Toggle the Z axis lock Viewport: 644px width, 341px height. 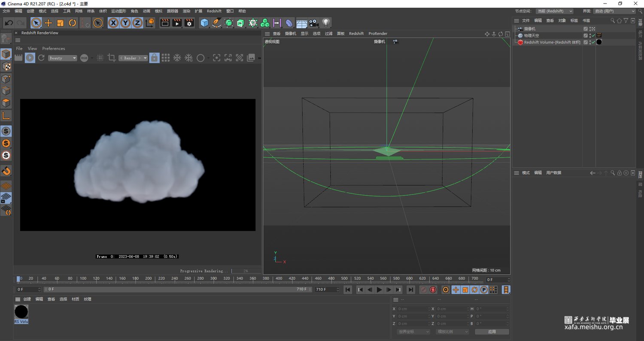click(x=137, y=23)
